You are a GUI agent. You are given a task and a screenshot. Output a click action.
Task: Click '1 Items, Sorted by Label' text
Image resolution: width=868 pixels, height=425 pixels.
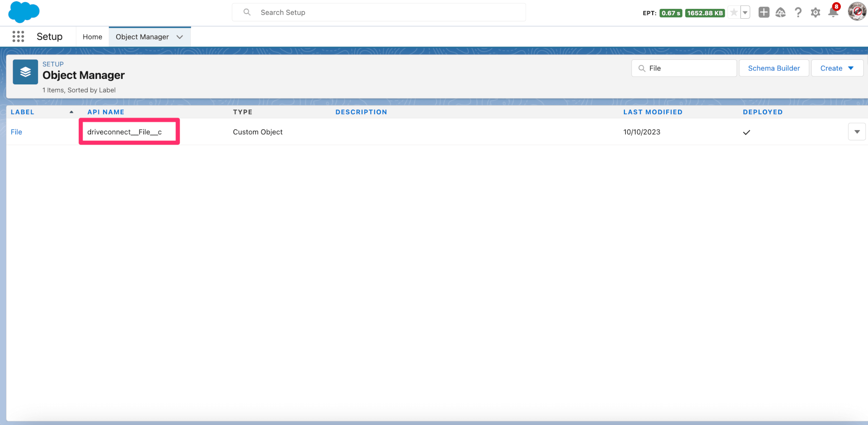click(x=79, y=90)
